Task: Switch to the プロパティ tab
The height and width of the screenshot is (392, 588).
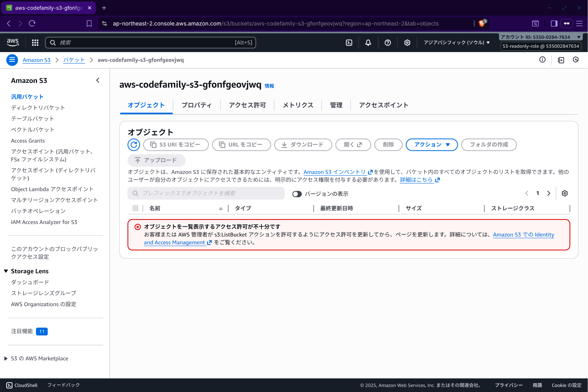Action: coord(197,105)
